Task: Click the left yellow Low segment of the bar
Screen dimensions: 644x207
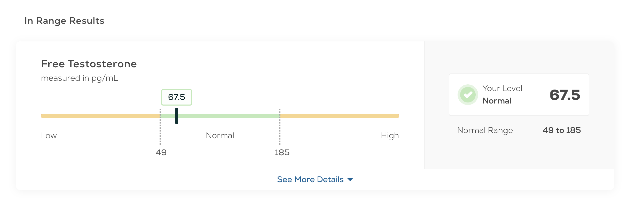Action: click(x=100, y=116)
